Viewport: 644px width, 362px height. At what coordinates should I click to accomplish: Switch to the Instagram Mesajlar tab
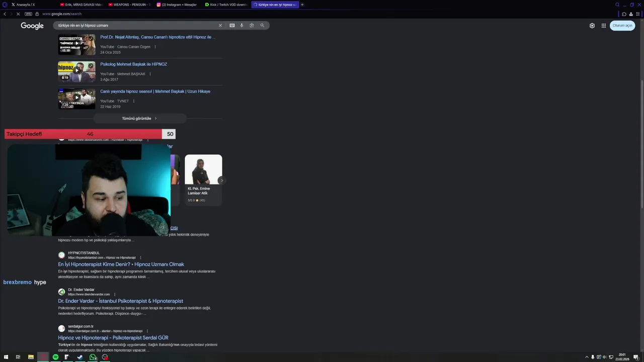177,5
